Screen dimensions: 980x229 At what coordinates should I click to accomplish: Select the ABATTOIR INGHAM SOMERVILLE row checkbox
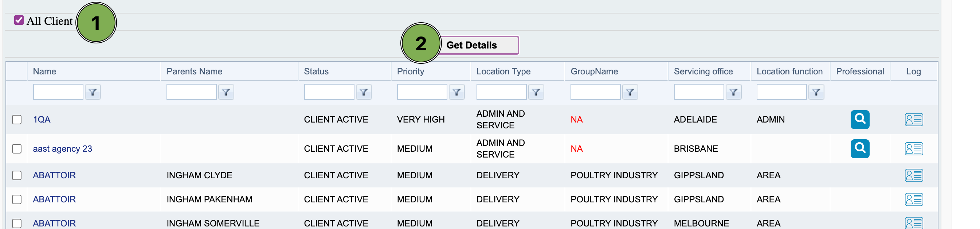(x=17, y=223)
